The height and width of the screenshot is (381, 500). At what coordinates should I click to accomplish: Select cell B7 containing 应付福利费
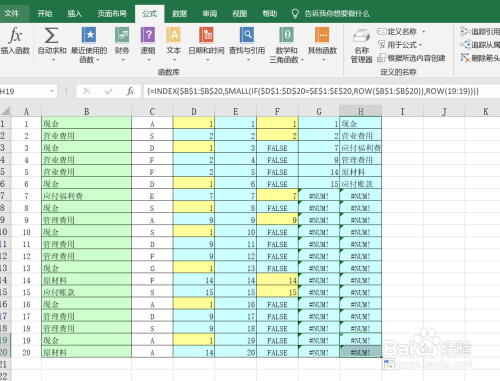tap(86, 196)
